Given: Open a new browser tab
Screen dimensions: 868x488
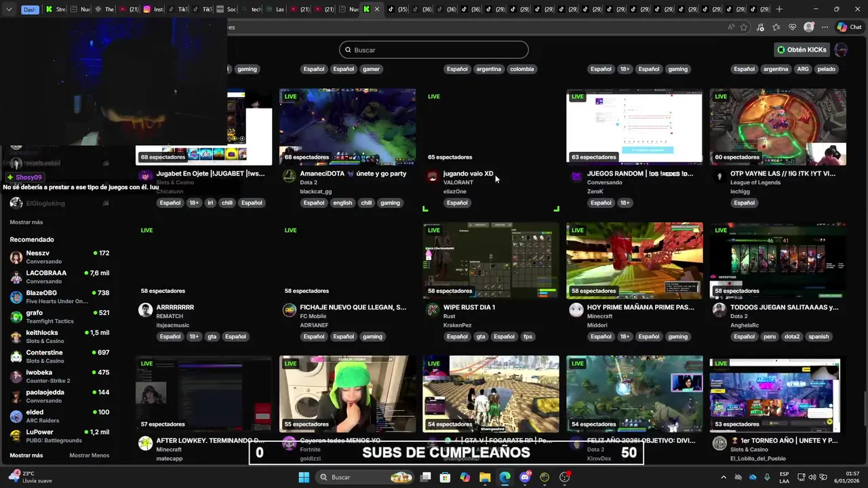Looking at the screenshot, I should tap(779, 9).
